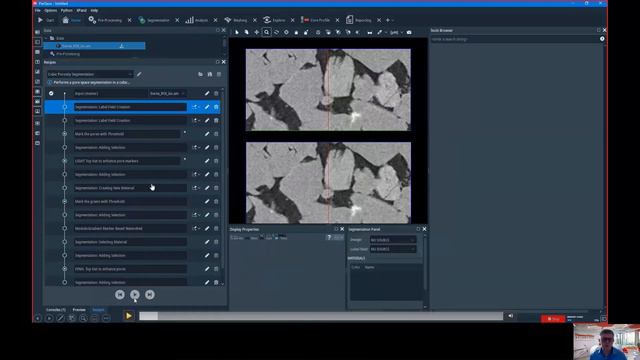Open the Image dropdown in Segmentation Panel
The width and height of the screenshot is (640, 360).
(x=393, y=240)
